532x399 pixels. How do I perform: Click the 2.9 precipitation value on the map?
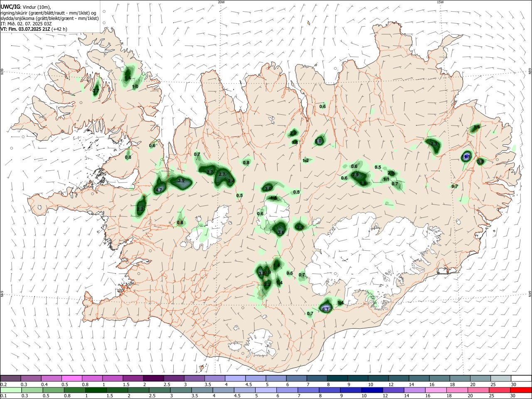[x=355, y=175]
